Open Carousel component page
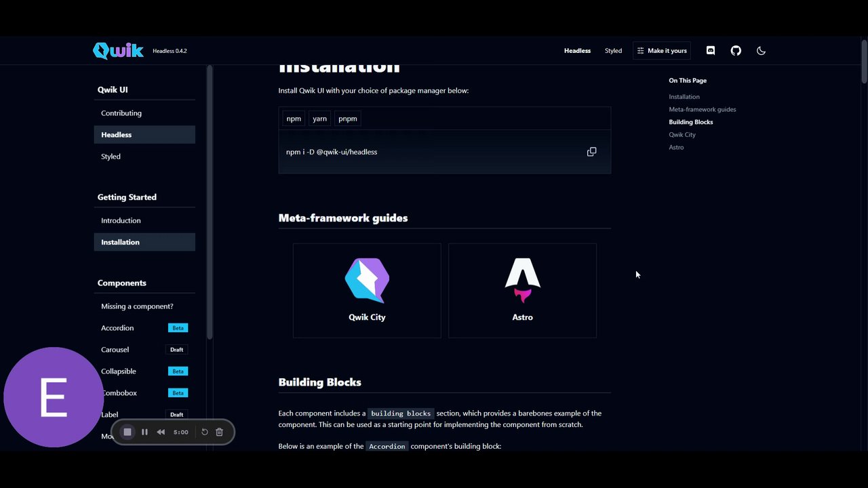868x488 pixels. point(115,350)
